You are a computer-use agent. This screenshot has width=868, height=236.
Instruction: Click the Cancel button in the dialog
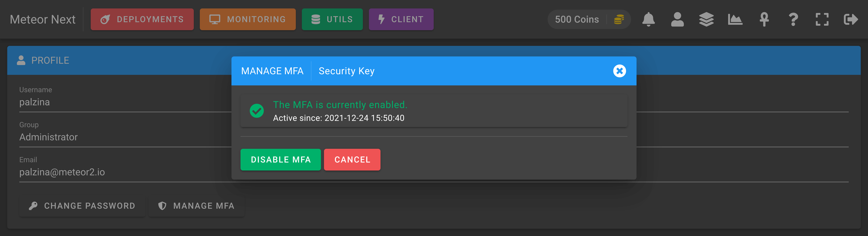(x=352, y=160)
